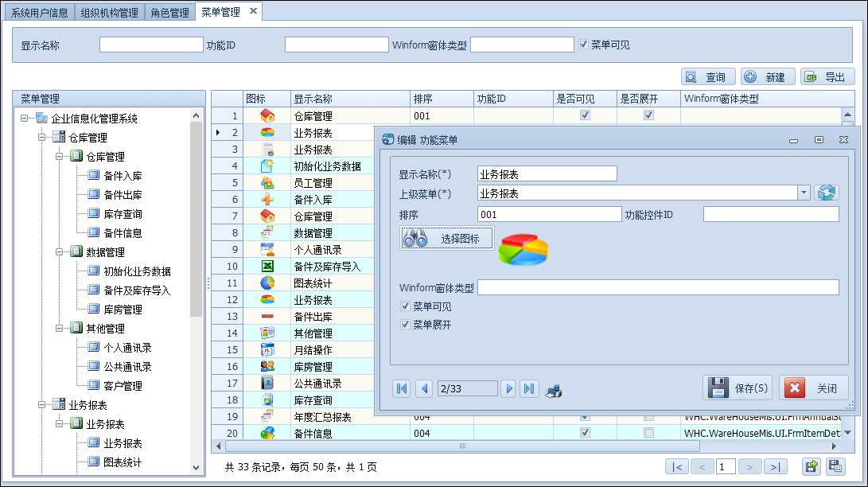Go to last record in edit dialog

click(x=529, y=388)
